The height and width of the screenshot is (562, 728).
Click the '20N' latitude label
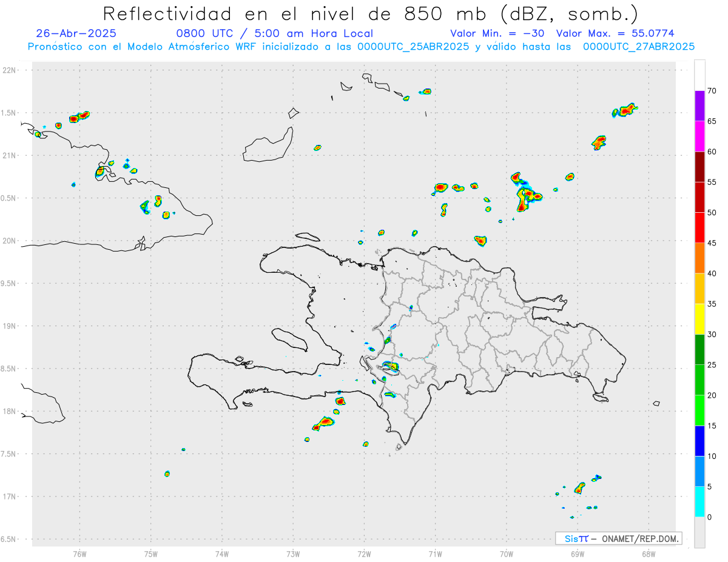(x=10, y=241)
